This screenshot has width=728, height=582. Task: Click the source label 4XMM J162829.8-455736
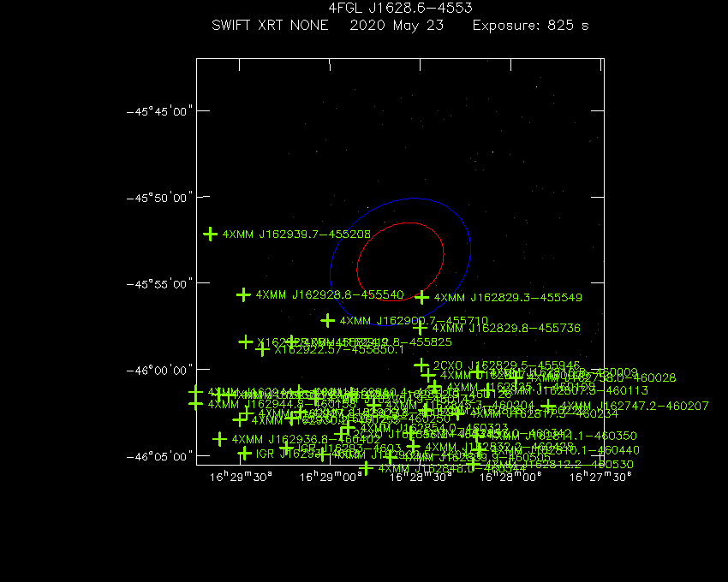506,328
